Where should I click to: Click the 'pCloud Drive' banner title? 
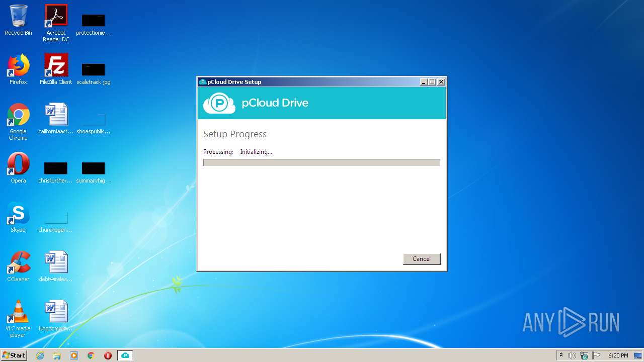(x=275, y=103)
